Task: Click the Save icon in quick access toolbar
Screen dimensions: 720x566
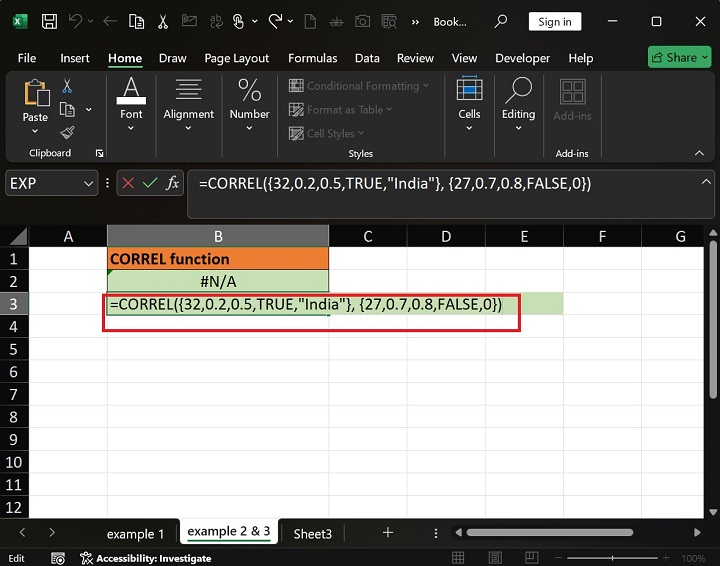Action: (49, 22)
